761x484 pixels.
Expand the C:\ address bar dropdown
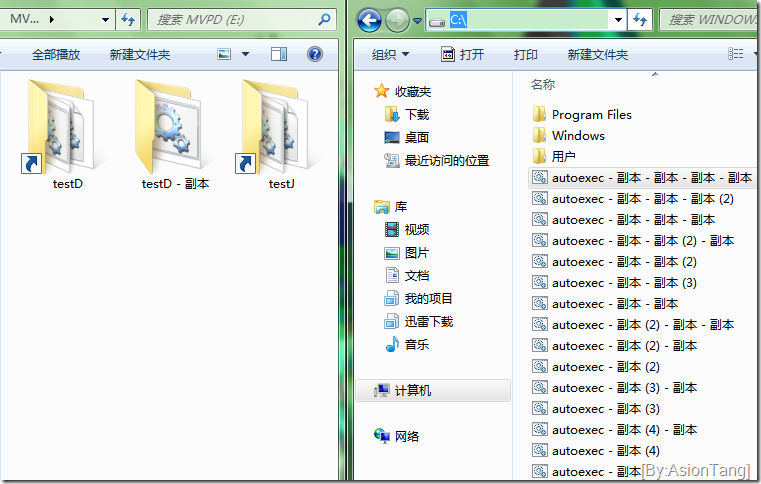pos(618,19)
